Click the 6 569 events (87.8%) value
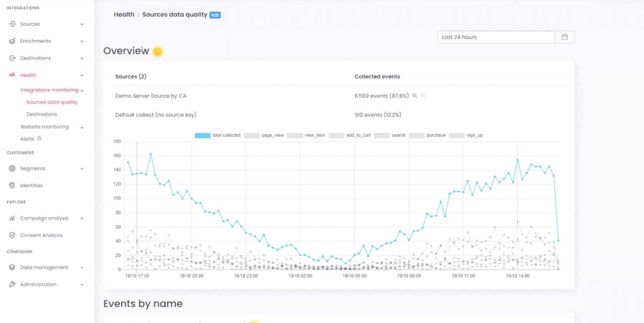 coord(382,96)
